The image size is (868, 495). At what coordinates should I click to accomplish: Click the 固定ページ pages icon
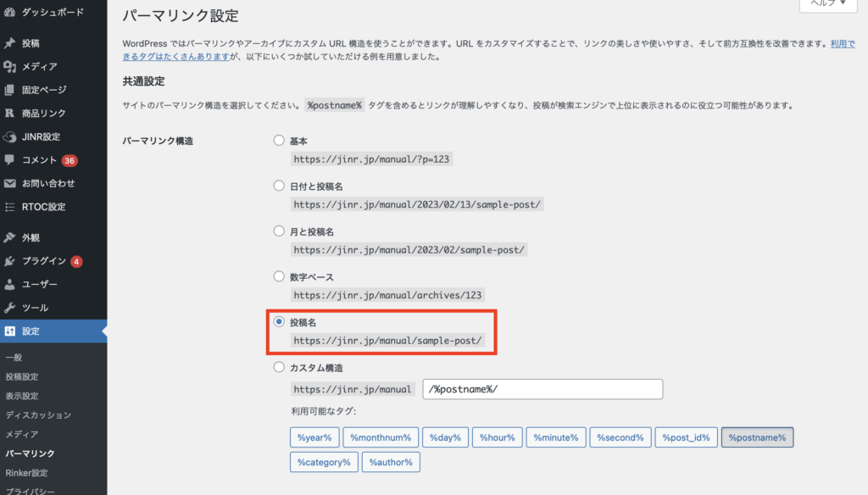9,90
